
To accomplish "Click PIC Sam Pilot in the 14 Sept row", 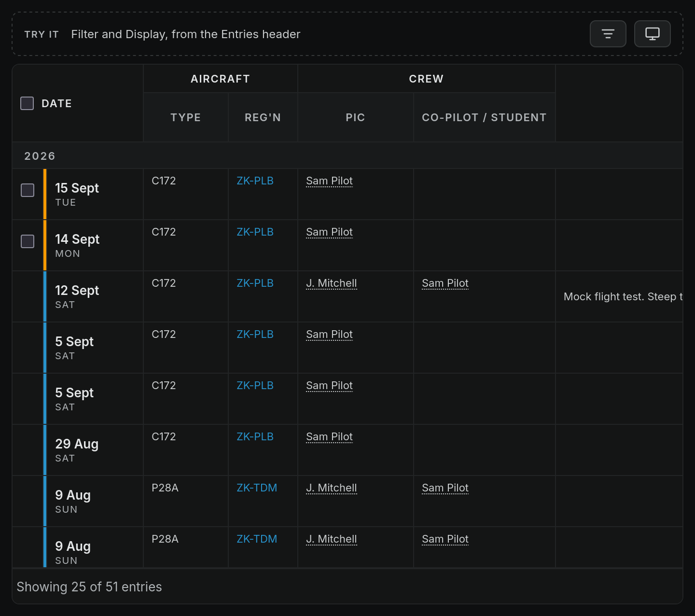I will [x=329, y=232].
